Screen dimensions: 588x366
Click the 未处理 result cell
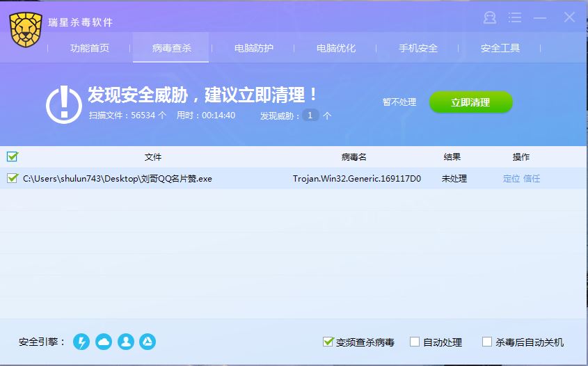click(x=454, y=179)
